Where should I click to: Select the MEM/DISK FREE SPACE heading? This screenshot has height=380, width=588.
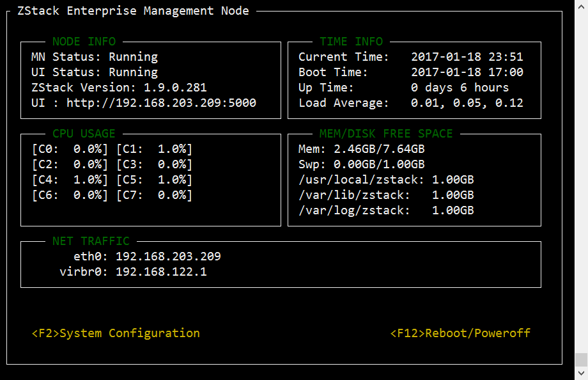[386, 134]
